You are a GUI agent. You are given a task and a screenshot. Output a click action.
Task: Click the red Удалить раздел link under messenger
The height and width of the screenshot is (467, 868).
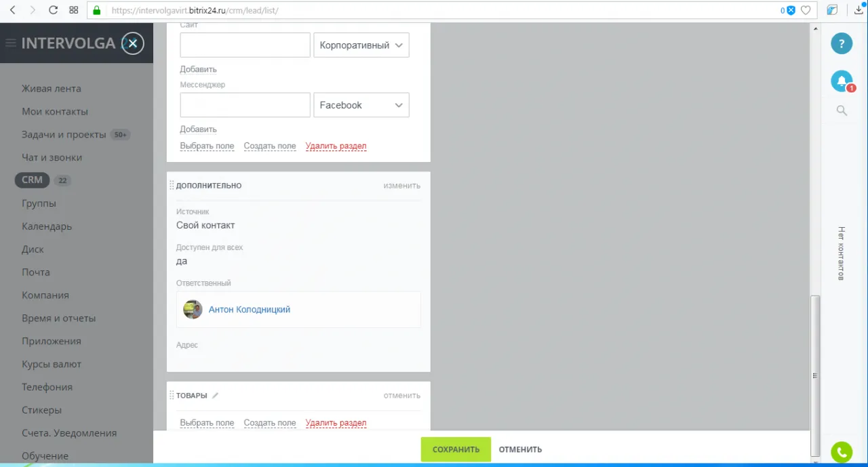pyautogui.click(x=336, y=146)
